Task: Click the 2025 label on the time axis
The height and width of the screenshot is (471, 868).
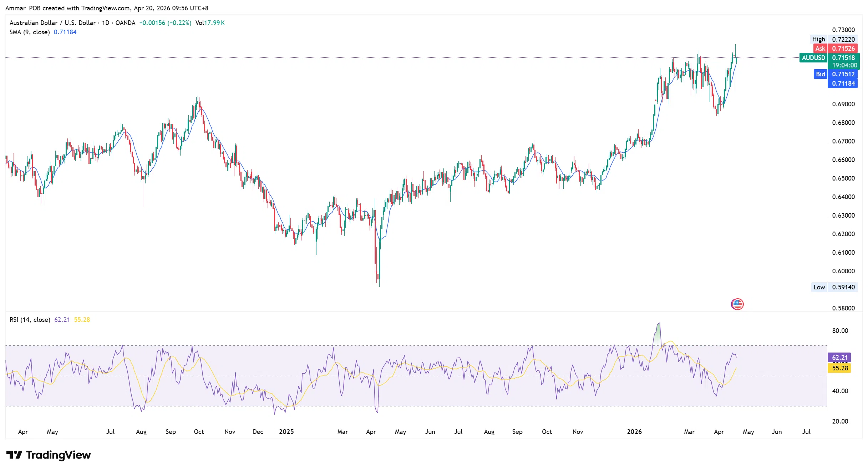Action: click(286, 432)
